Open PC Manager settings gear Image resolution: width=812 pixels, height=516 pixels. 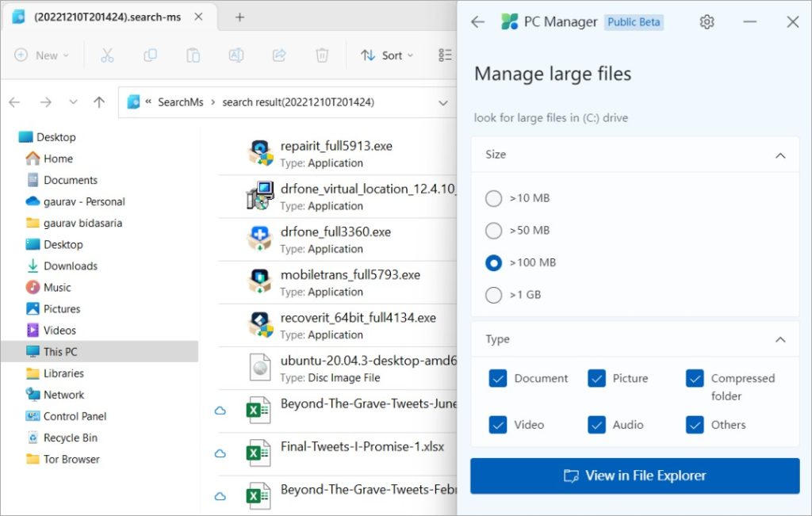tap(707, 22)
